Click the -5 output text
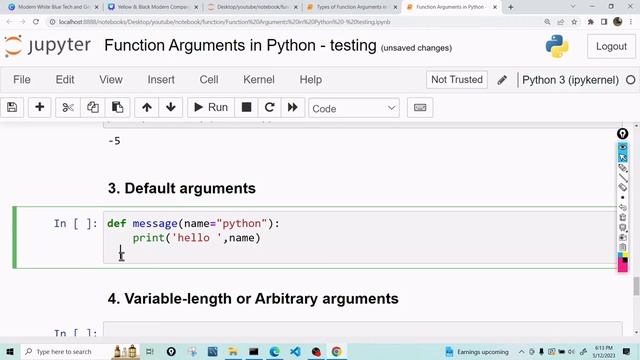 (x=114, y=141)
